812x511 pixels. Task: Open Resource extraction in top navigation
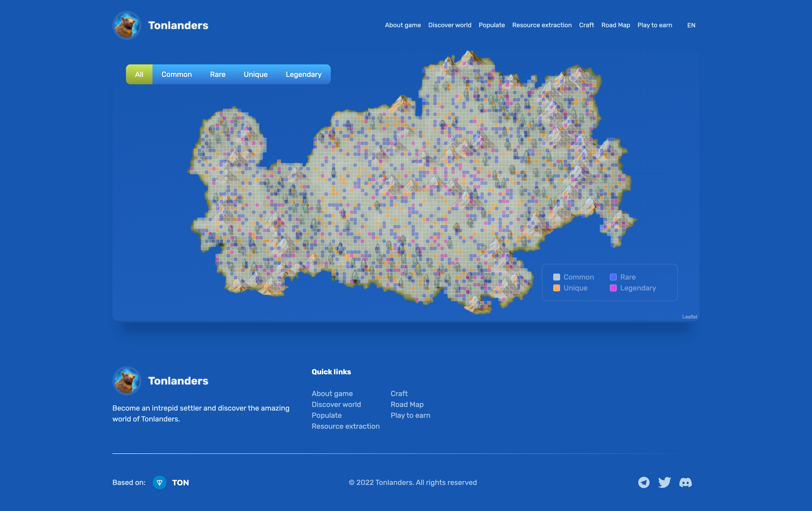click(541, 25)
